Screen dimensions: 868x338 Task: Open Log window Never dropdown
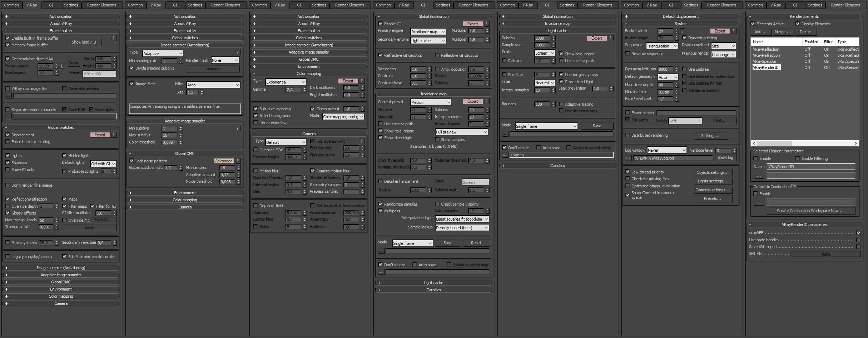(667, 150)
